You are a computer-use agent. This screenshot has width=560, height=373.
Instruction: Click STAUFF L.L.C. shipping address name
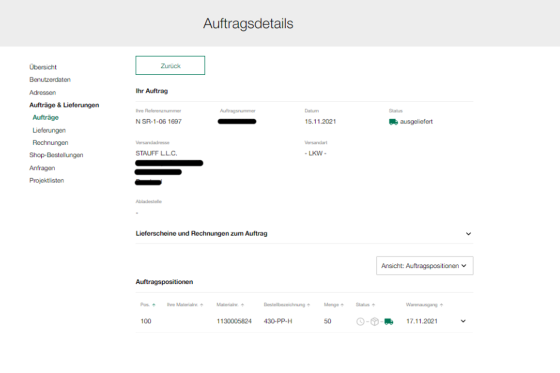pyautogui.click(x=156, y=153)
